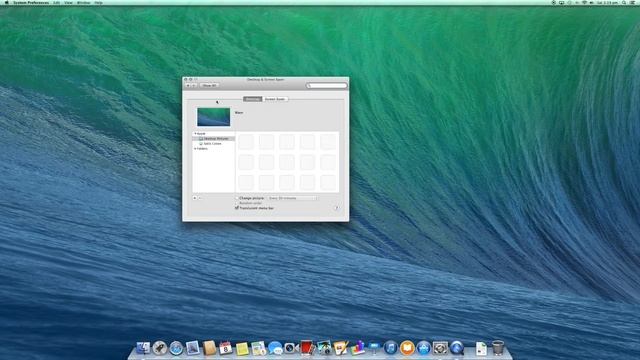This screenshot has width=640, height=360.
Task: Open QuickTime Player icon in Dock
Action: point(457,348)
